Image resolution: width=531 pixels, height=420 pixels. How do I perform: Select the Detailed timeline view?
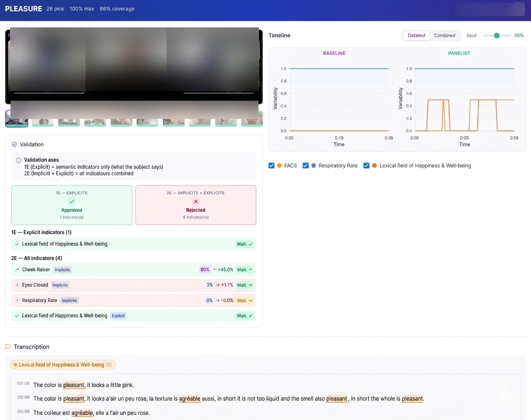tap(416, 35)
